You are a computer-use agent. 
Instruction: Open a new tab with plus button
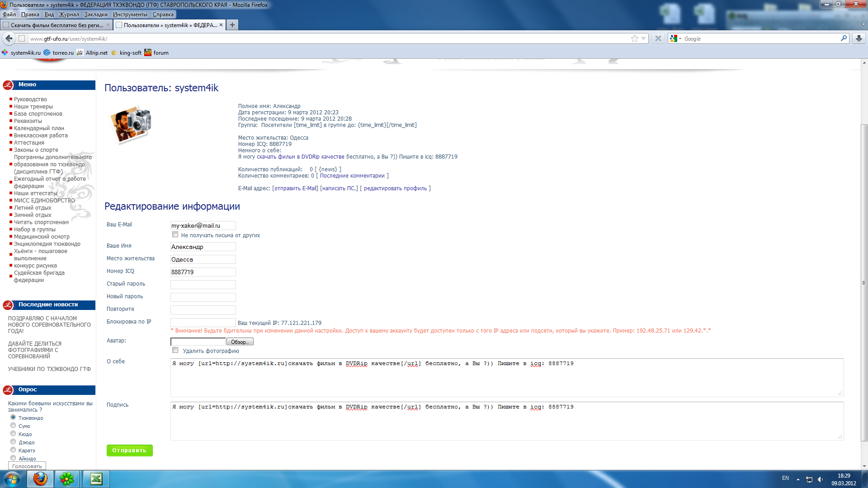tap(232, 25)
